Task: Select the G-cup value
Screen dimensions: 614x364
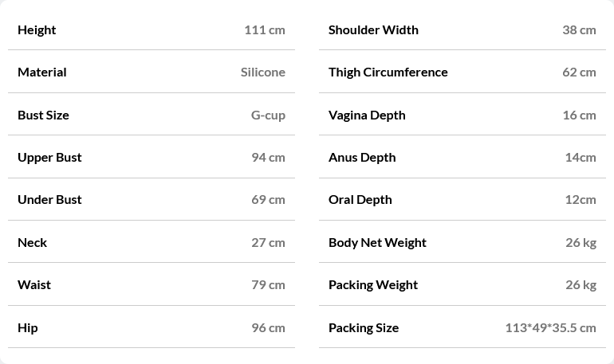Action: pos(268,115)
